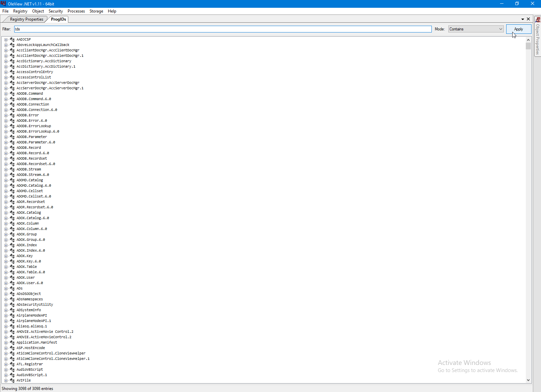541x392 pixels.
Task: Click the icon next to ADOR.Recordset
Action: click(12, 202)
